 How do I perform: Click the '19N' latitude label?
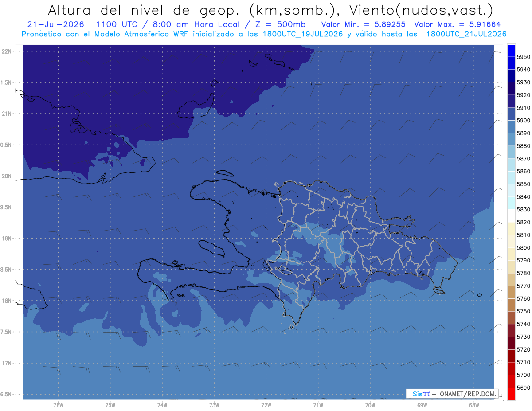7,239
